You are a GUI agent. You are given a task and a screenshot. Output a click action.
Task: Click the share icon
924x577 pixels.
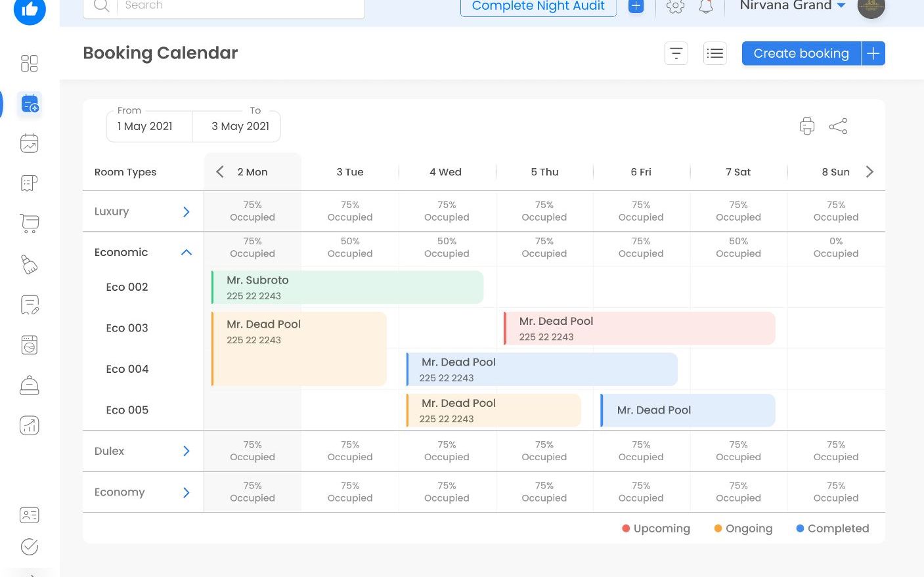pyautogui.click(x=838, y=126)
